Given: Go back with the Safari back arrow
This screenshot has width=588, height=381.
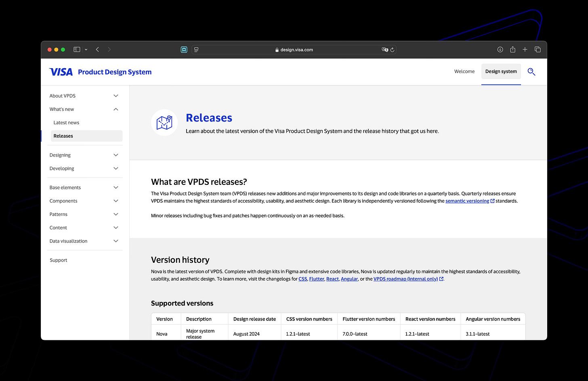Looking at the screenshot, I should coord(97,50).
